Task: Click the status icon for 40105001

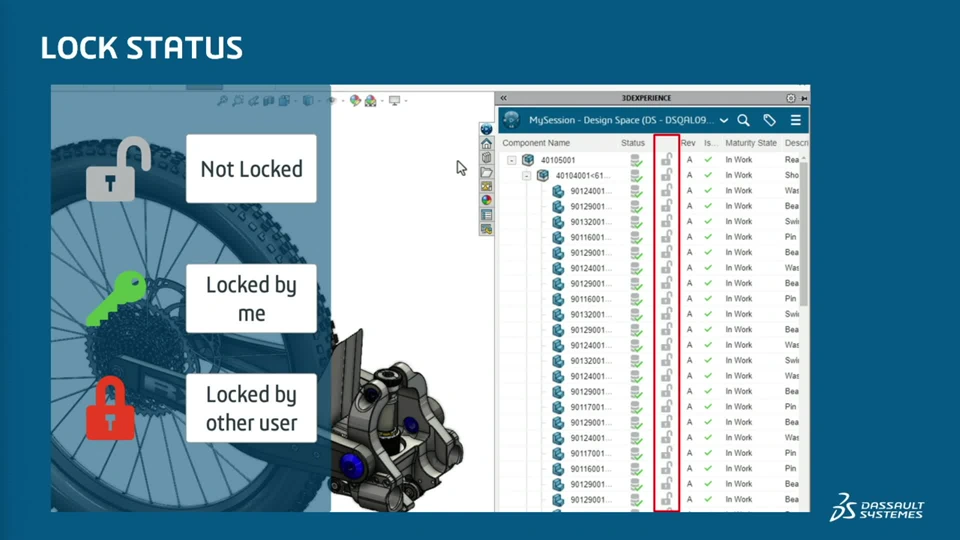Action: (636, 160)
